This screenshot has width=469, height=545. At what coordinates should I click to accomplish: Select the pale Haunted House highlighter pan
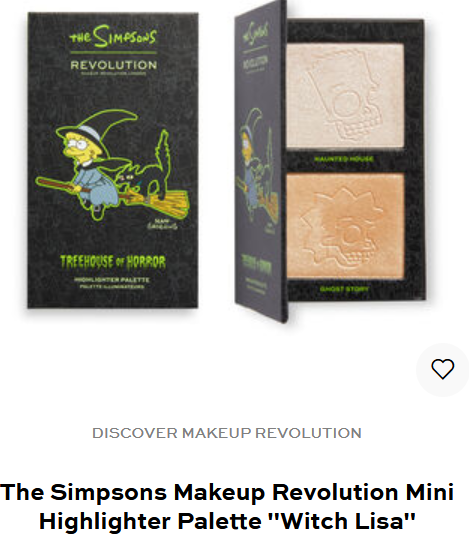tap(345, 95)
